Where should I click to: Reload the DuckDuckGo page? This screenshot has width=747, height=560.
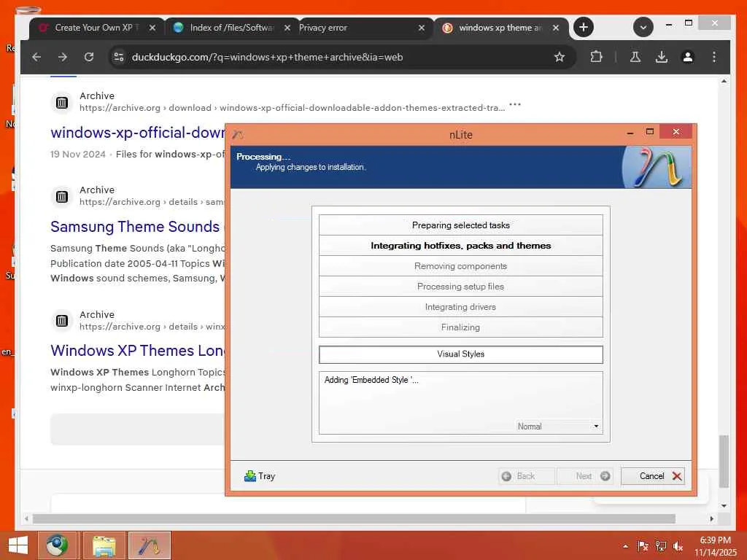(x=88, y=57)
